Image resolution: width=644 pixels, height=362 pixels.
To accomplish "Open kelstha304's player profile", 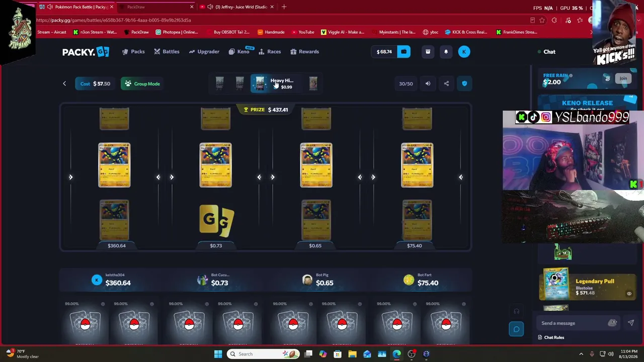I will click(112, 280).
